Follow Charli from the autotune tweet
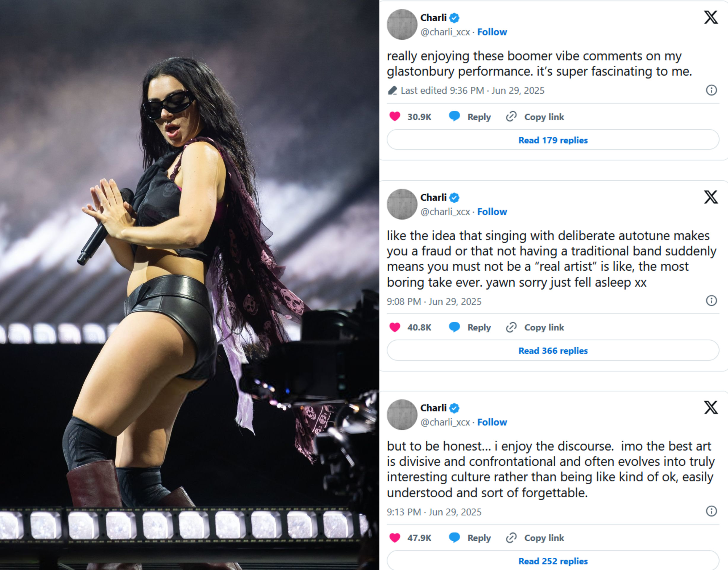The image size is (728, 570). (492, 212)
